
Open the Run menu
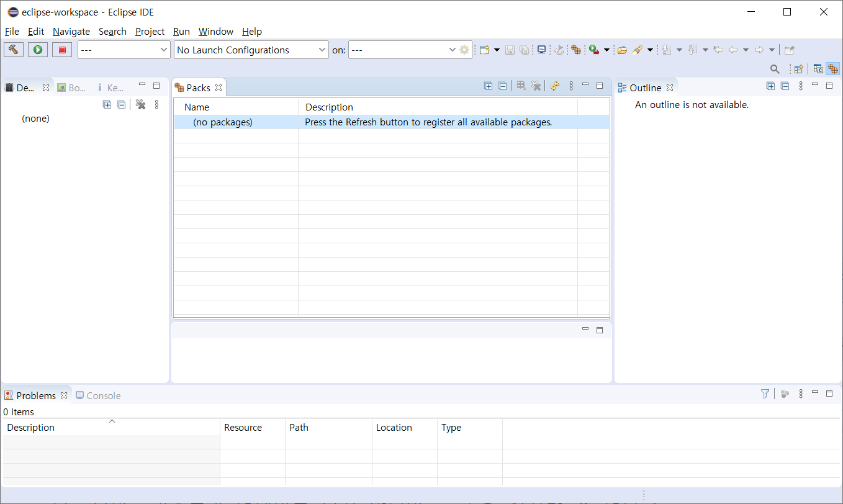click(x=181, y=31)
